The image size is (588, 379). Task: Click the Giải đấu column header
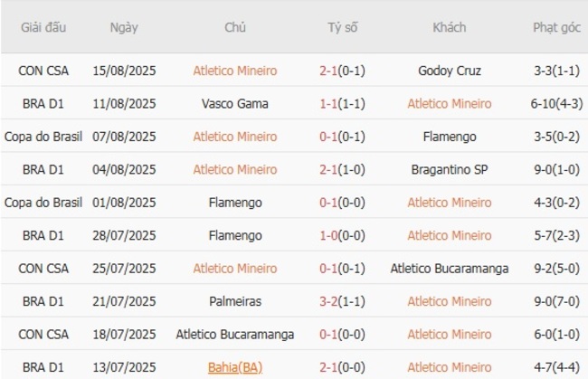point(43,27)
